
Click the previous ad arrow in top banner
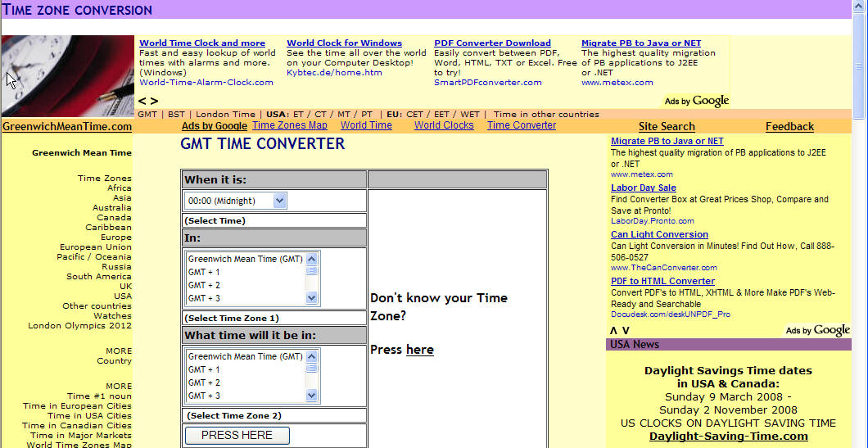(x=142, y=101)
